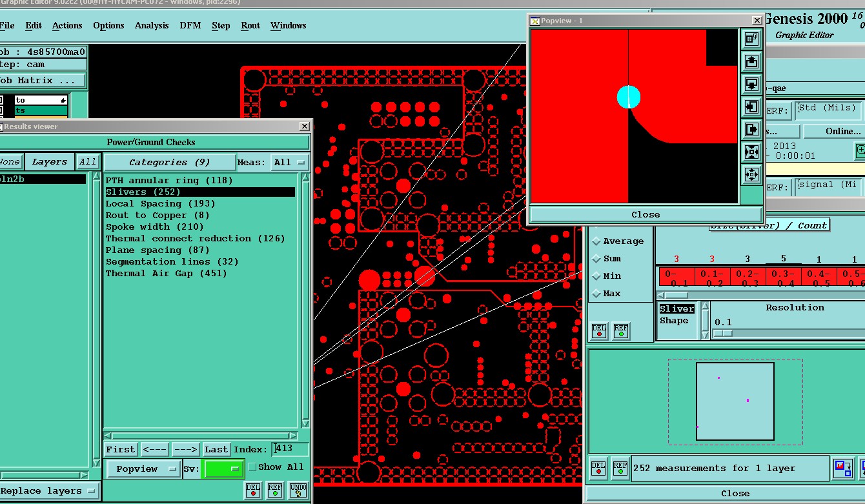
Task: Click REF icon beside measurements status text
Action: 621,469
